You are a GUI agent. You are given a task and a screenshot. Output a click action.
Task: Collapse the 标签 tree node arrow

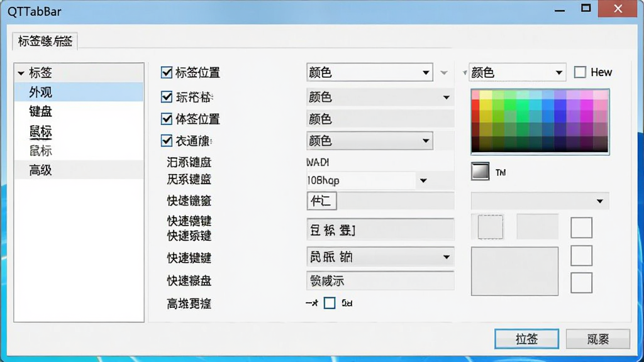pyautogui.click(x=21, y=74)
